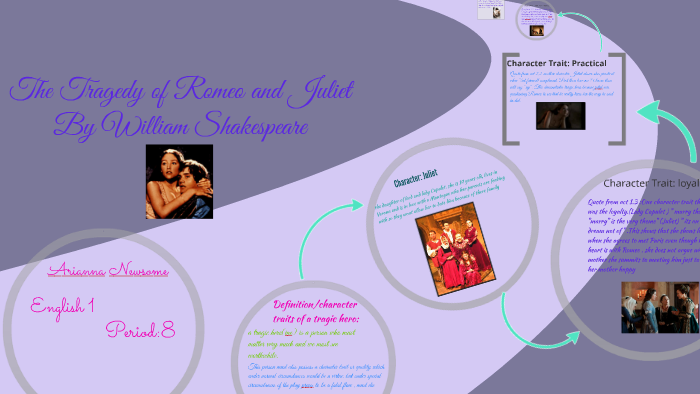Click the loyalty quote paragraph from act 1.3
700x394 pixels.
click(x=644, y=235)
